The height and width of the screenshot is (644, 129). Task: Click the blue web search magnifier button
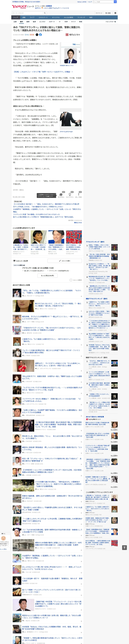(115, 2)
